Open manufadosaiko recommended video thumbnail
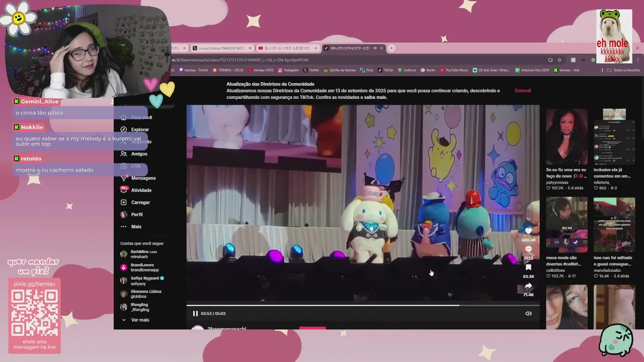Screen dimensions: 644x362 pos(614,225)
